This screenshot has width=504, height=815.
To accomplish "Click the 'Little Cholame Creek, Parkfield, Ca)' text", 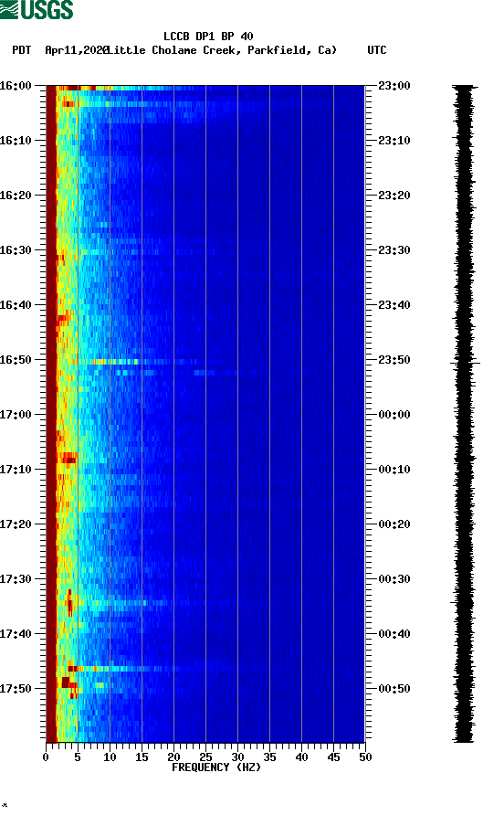I will pyautogui.click(x=221, y=50).
